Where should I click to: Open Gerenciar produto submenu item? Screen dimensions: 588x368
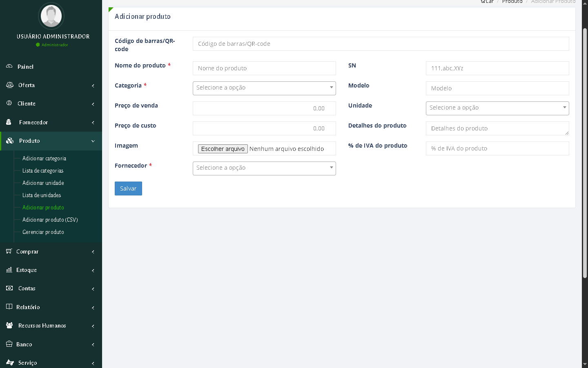[43, 232]
